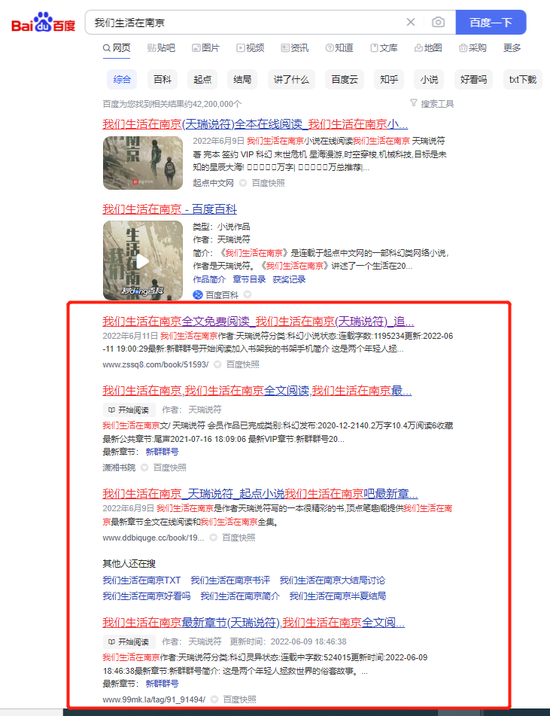Search related 我们生活在南京好看吗

(146, 596)
